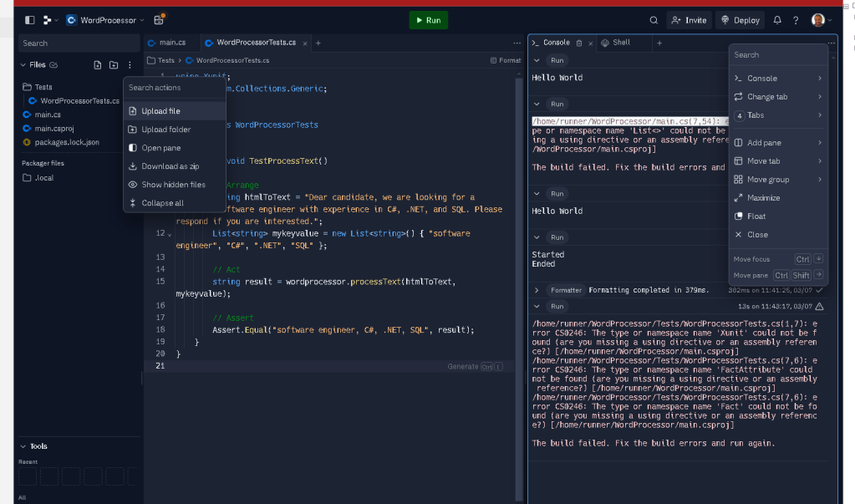Focus the file tree Search field
Screen dimensions: 855x504
(79, 43)
